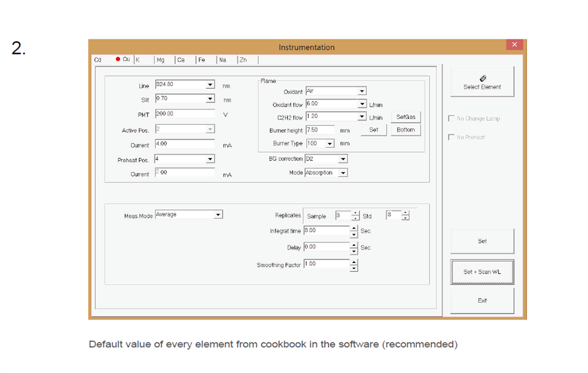Viewport: 588px width, 373px height.
Task: Close the Instrumentation dialog window
Action: point(514,45)
